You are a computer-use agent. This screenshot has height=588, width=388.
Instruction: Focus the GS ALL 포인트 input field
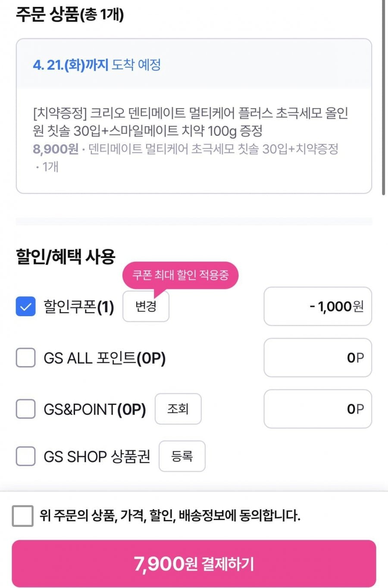click(317, 358)
